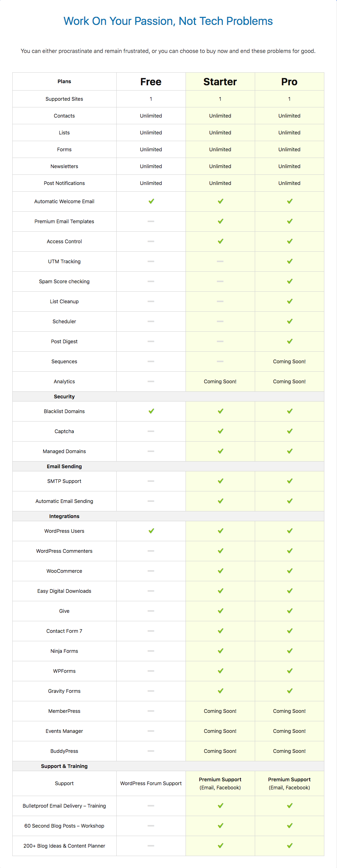Click the Integrations section heading
This screenshot has width=337, height=868.
64,516
